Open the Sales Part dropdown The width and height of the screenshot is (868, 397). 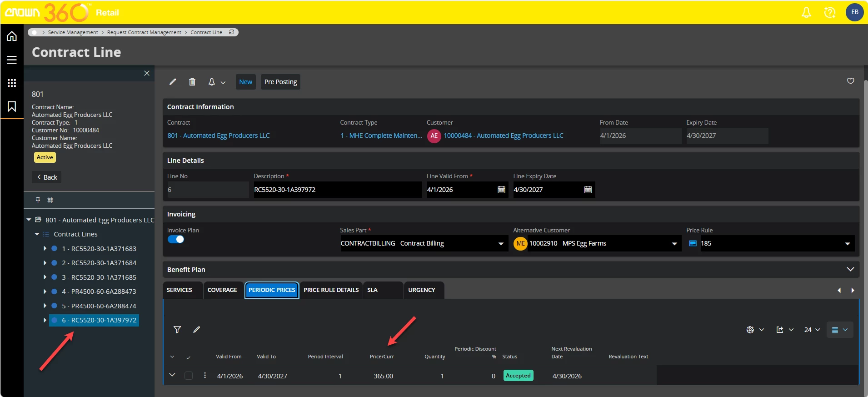[x=501, y=244]
